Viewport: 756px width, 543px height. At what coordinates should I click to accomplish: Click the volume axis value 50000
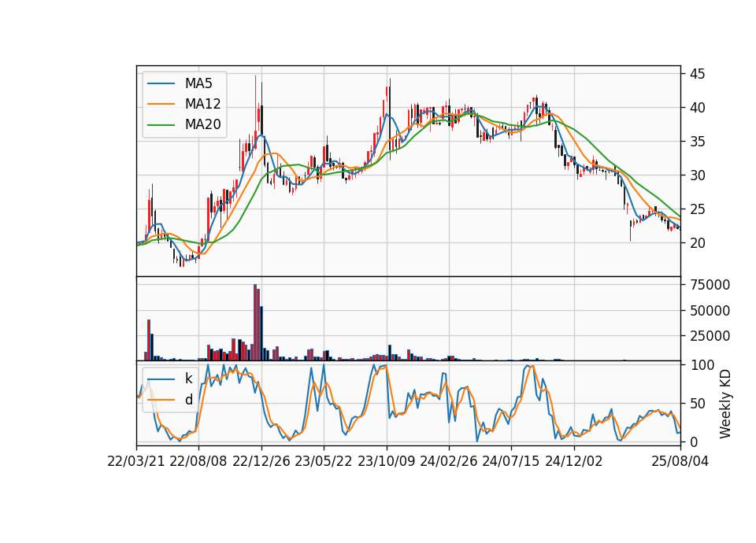(x=710, y=311)
